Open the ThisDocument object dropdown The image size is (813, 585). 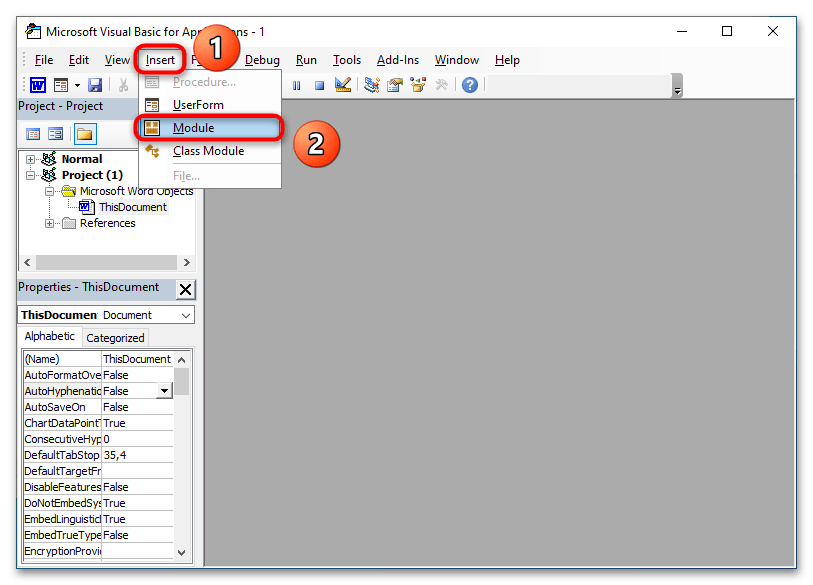pos(186,315)
